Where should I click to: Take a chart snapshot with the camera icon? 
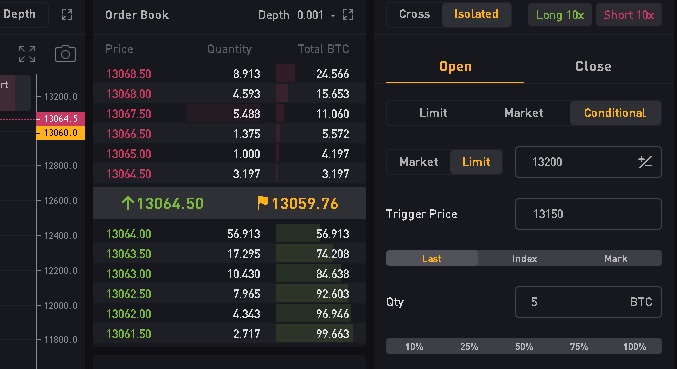pos(65,54)
